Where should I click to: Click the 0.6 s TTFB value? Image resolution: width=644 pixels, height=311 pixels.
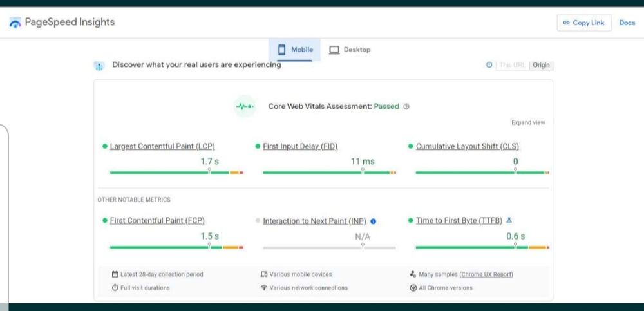[515, 236]
